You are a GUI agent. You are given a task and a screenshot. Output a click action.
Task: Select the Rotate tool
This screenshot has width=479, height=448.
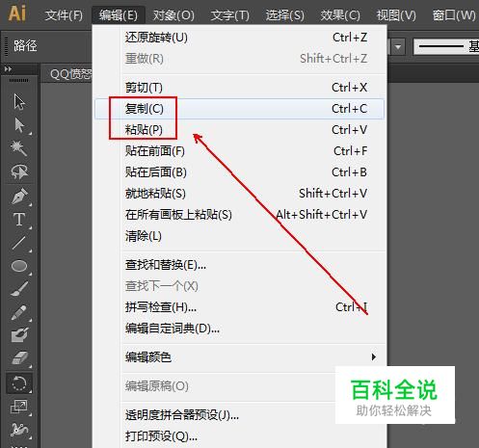(19, 383)
